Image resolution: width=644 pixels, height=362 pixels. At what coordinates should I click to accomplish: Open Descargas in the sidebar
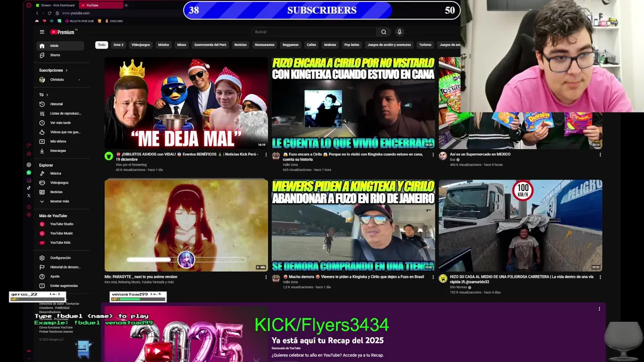coord(60,150)
